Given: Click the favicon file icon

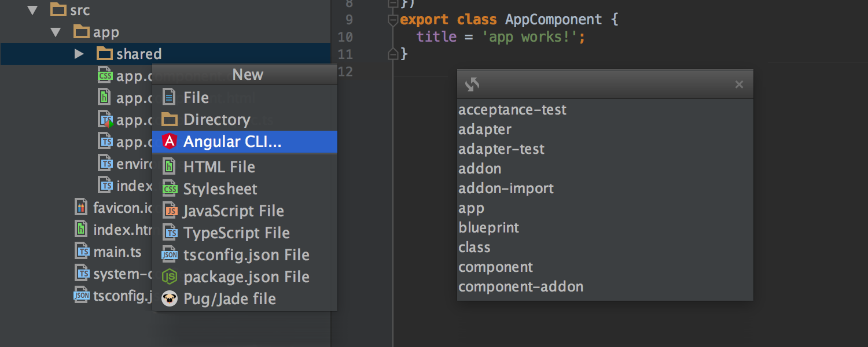Looking at the screenshot, I should coord(82,207).
